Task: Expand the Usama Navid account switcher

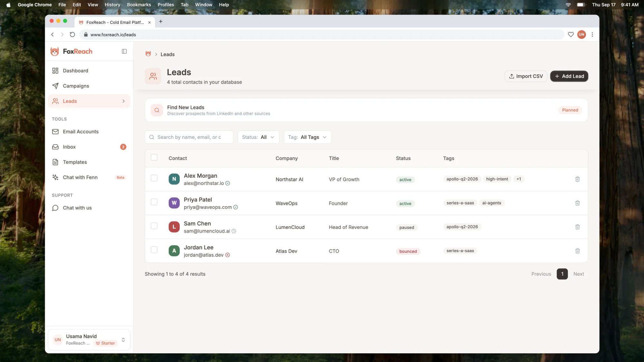Action: 123,340
